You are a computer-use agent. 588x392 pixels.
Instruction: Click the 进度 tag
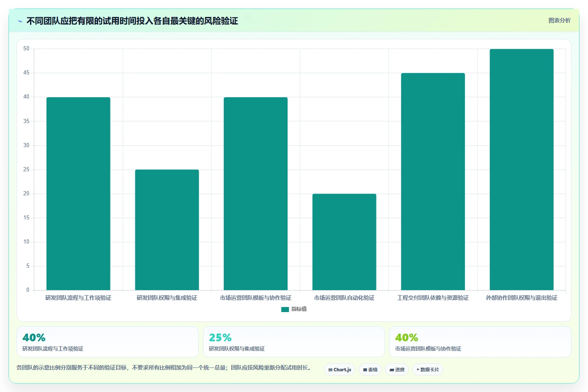tap(397, 370)
